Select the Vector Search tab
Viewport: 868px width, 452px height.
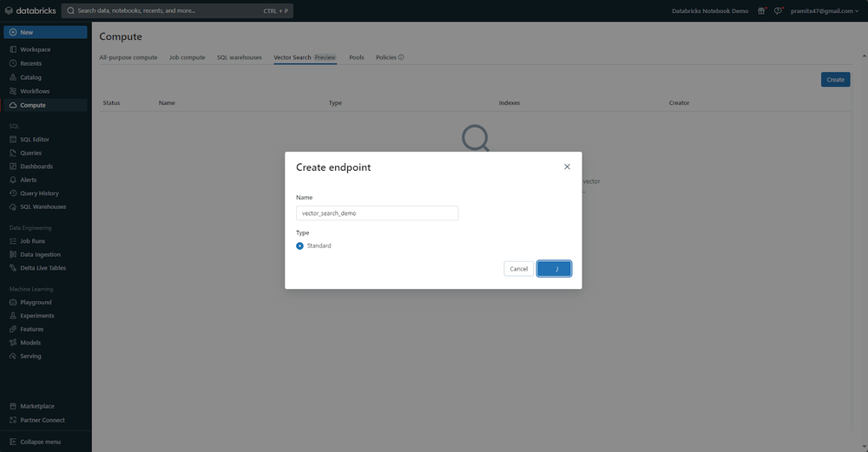tap(305, 57)
